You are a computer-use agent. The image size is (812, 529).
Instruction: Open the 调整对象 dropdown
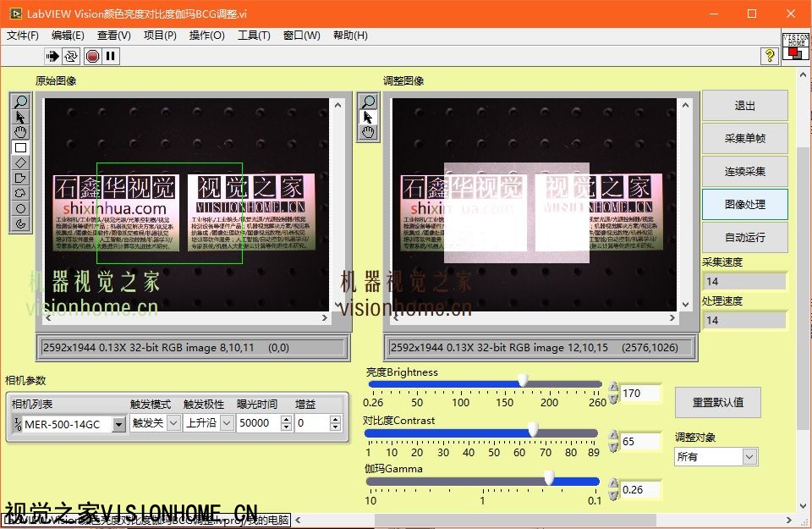point(749,457)
